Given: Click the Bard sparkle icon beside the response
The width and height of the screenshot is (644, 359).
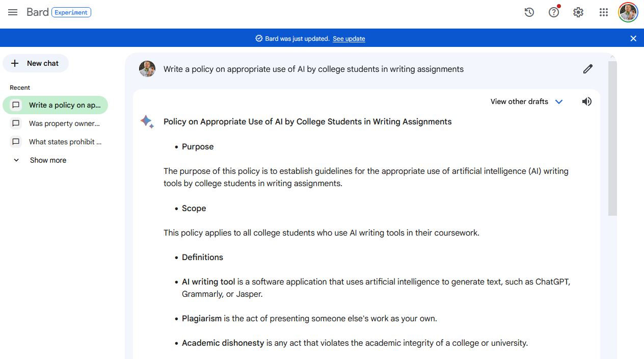Looking at the screenshot, I should point(147,121).
